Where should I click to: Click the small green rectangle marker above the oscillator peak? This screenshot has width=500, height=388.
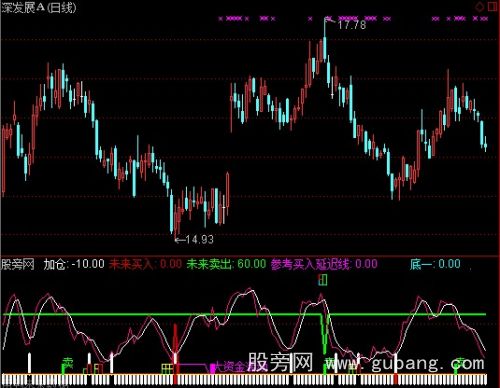[323, 280]
